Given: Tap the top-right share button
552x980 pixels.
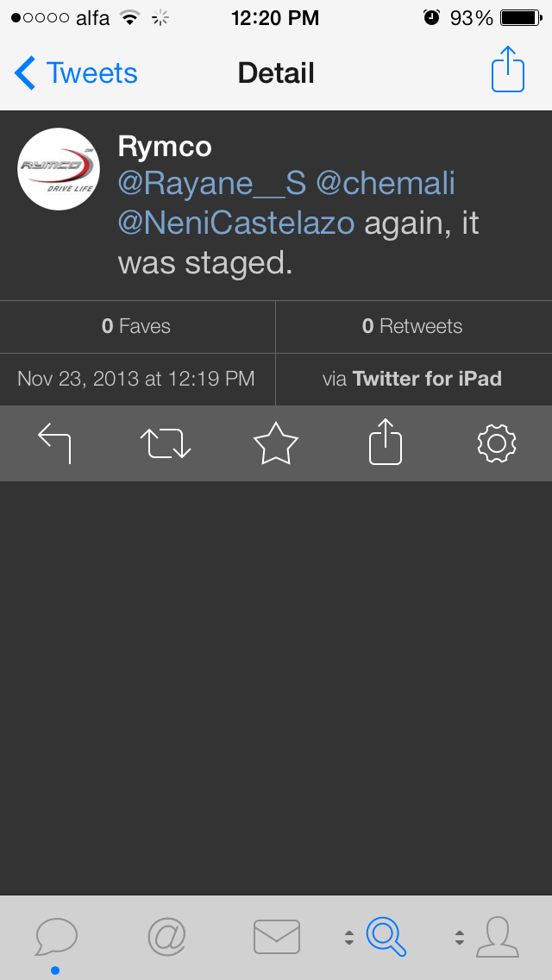Looking at the screenshot, I should (x=508, y=70).
